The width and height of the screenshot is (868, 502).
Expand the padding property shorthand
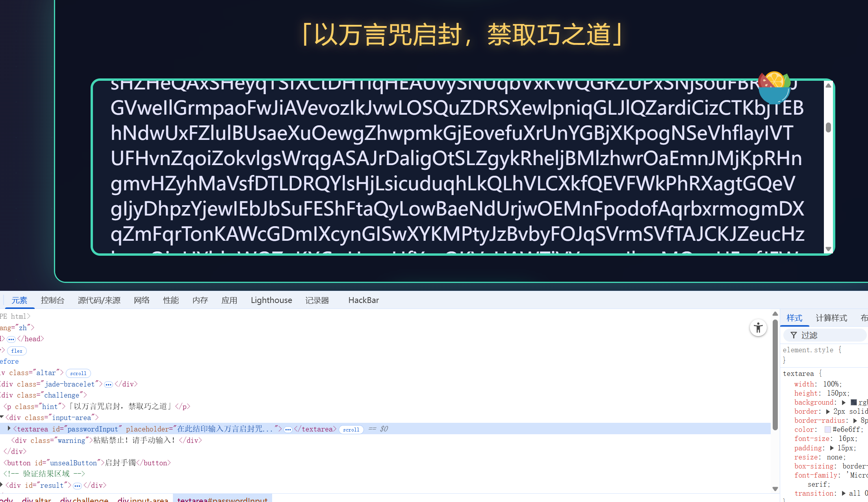(832, 448)
